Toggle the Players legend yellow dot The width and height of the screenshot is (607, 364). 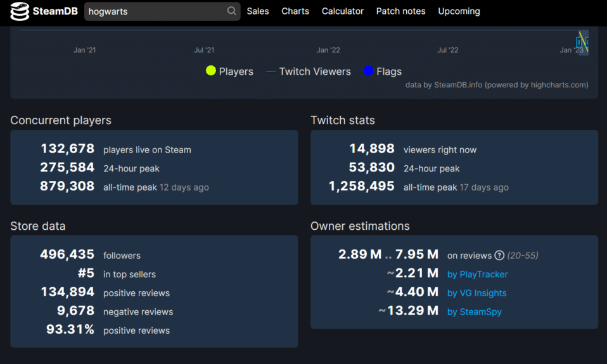(x=210, y=70)
